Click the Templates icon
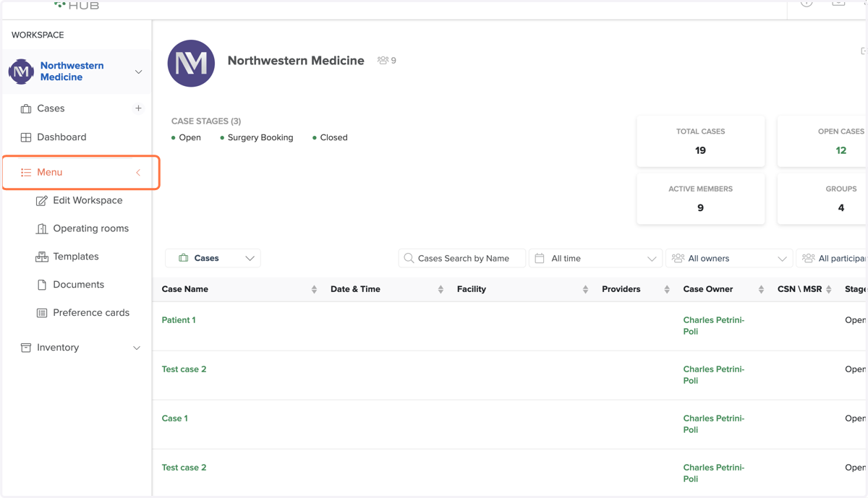Viewport: 868px width, 498px height. coord(42,257)
